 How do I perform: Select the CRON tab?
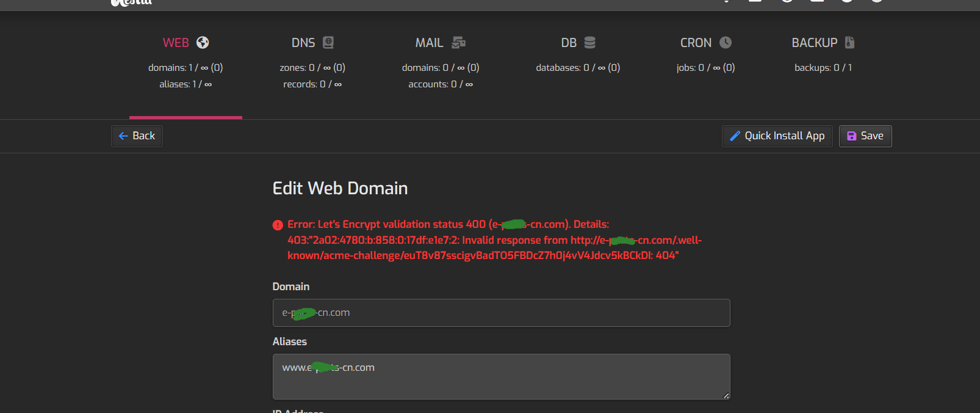pos(705,43)
